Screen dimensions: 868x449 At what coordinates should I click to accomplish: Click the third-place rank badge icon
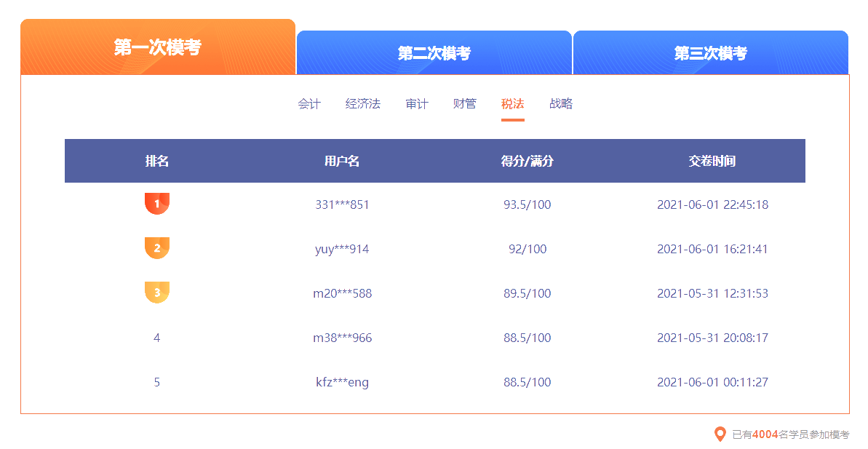(x=157, y=293)
